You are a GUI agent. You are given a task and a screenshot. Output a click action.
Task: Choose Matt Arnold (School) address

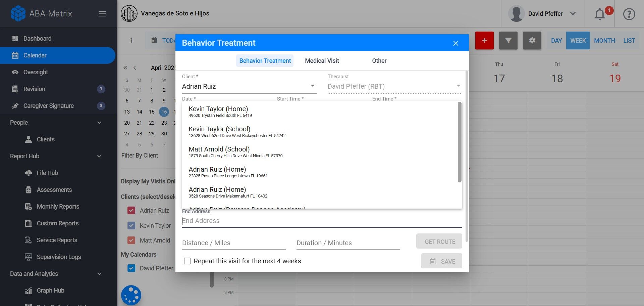click(320, 152)
